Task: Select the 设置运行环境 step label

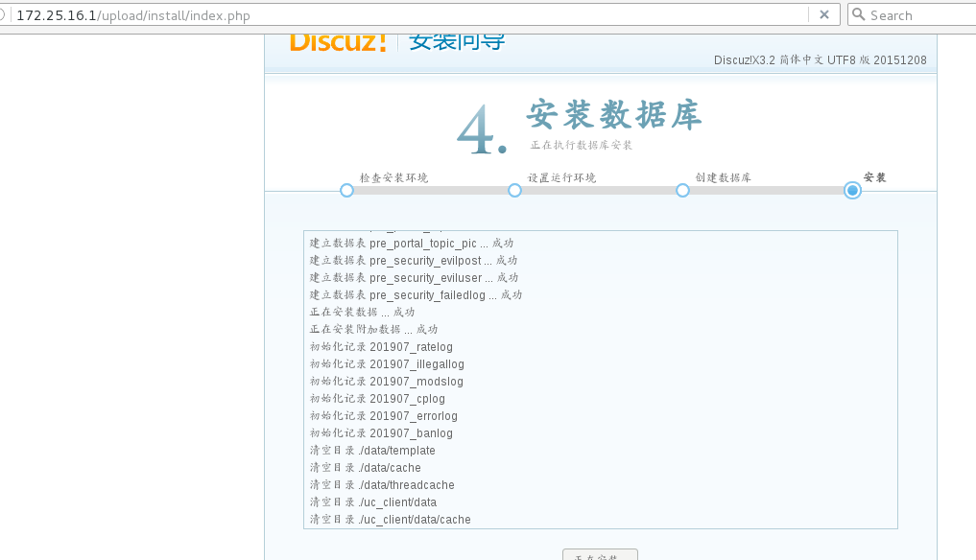Action: point(562,177)
